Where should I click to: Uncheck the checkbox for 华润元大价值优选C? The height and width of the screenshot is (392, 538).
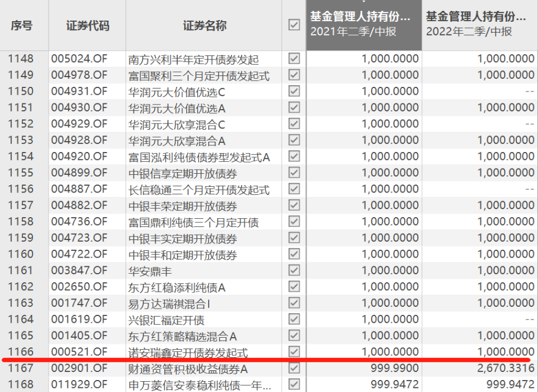click(294, 91)
